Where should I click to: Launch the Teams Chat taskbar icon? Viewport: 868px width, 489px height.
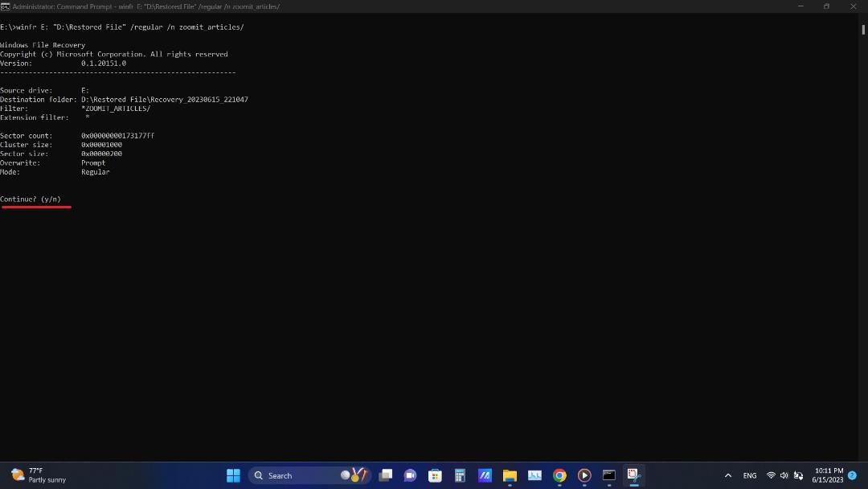(x=410, y=475)
